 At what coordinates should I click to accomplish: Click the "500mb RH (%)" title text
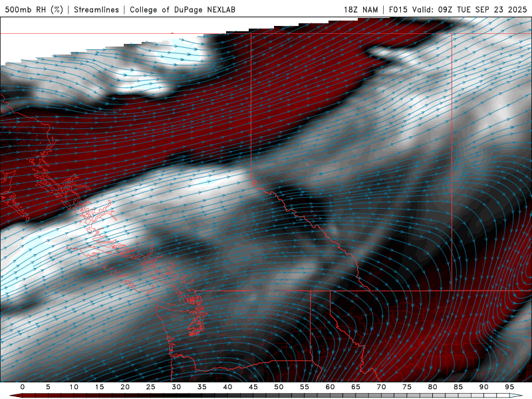(34, 9)
